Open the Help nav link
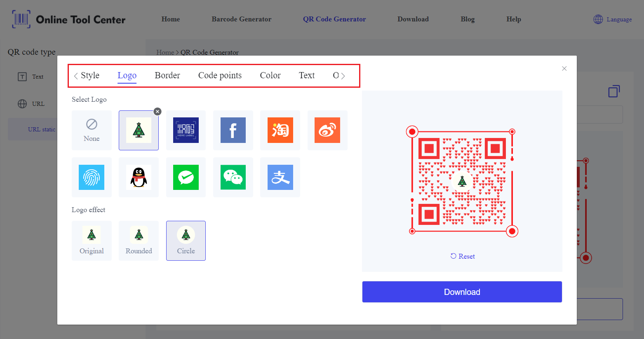Image resolution: width=644 pixels, height=339 pixels. click(x=514, y=19)
